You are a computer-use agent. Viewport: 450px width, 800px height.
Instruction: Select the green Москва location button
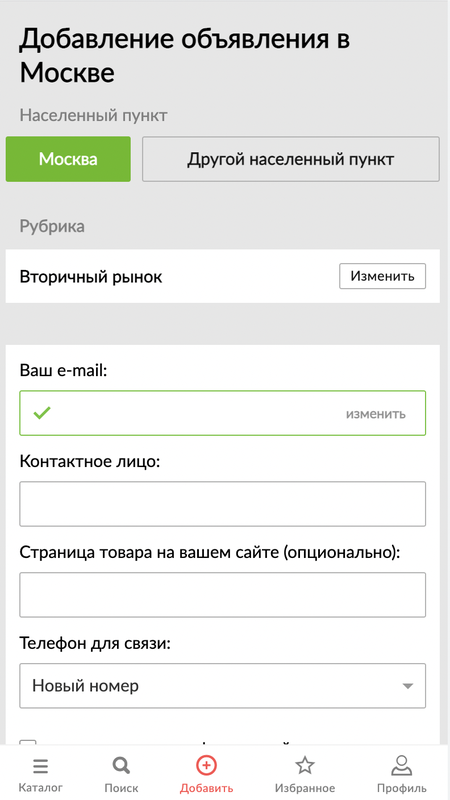pyautogui.click(x=68, y=159)
